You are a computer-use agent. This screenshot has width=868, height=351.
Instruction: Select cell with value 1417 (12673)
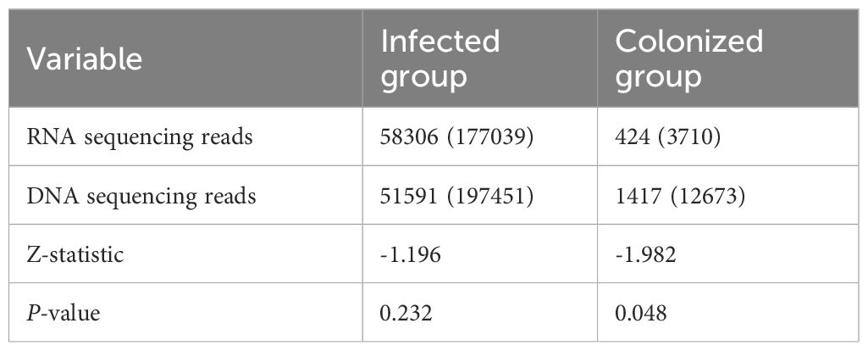(728, 195)
